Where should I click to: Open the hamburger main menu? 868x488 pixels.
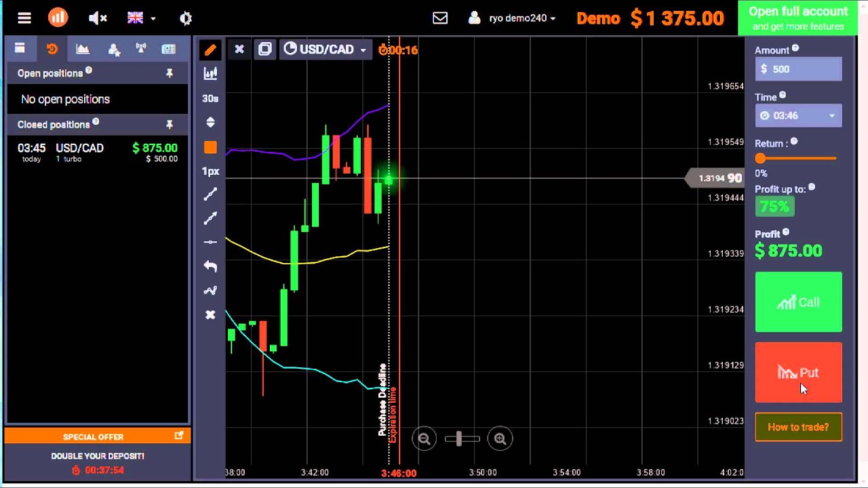coord(24,18)
